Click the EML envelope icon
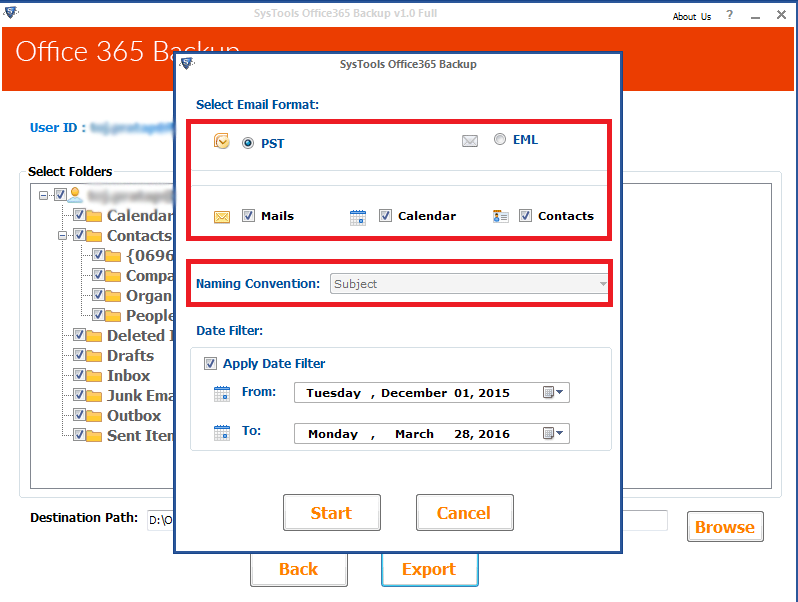 click(x=470, y=140)
